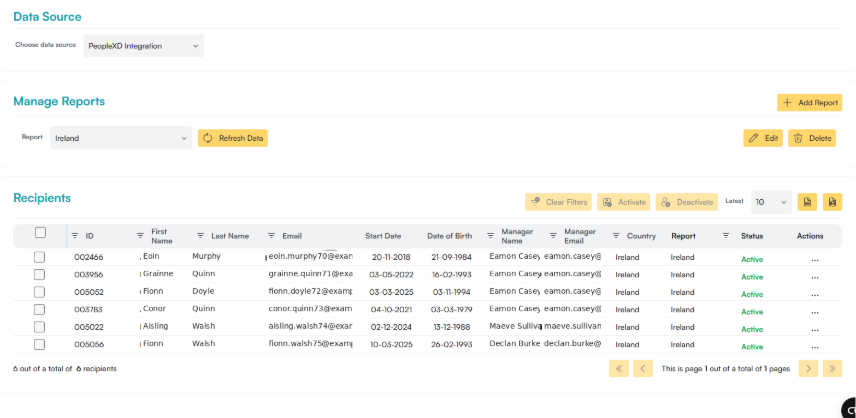Open the Email column filter icon
Viewport: 856px width, 418px height.
tap(271, 236)
